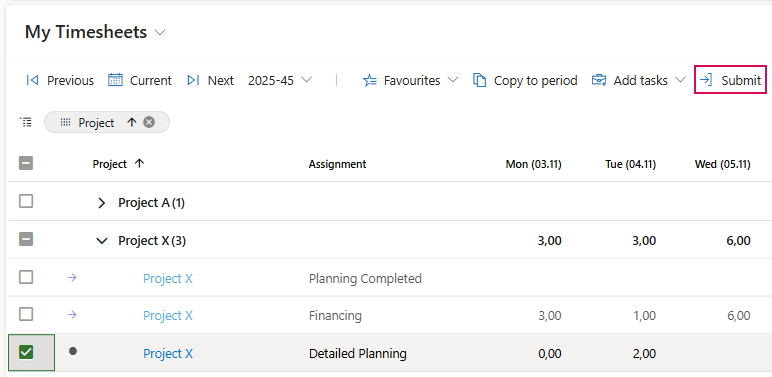Check the Financing row checkbox

coord(26,314)
